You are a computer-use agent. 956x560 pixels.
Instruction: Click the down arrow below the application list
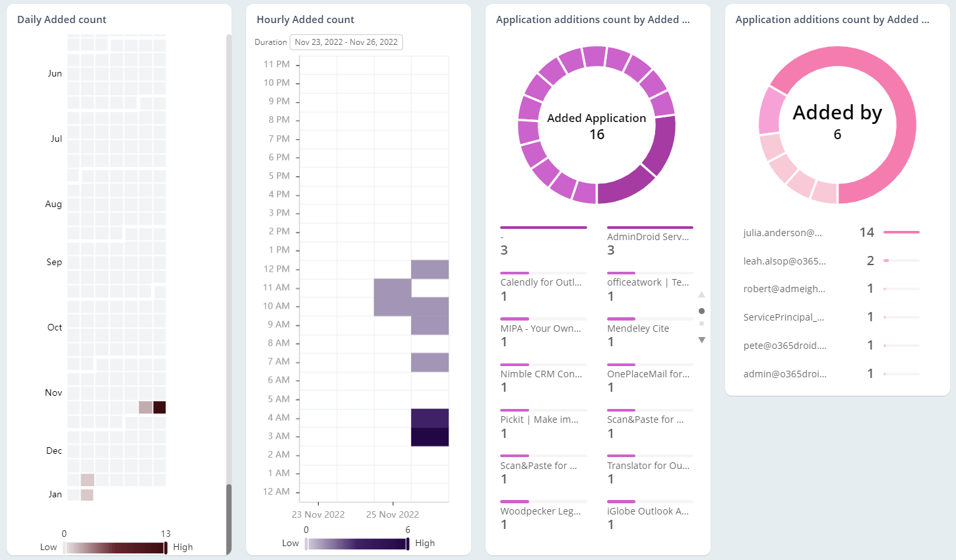point(701,339)
